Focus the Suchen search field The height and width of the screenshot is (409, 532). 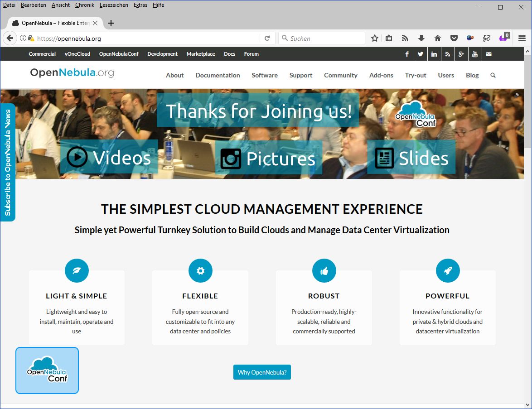tap(322, 38)
